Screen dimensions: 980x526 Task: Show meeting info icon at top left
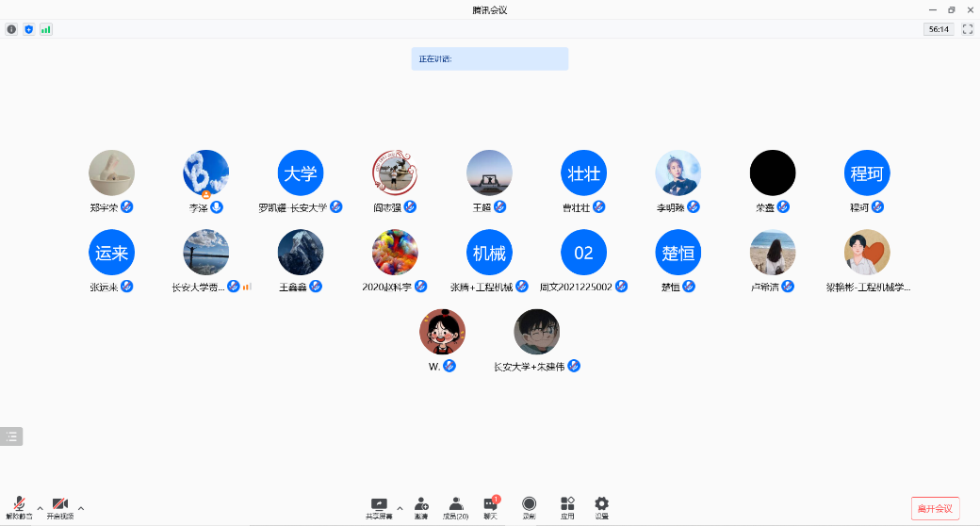(x=11, y=29)
